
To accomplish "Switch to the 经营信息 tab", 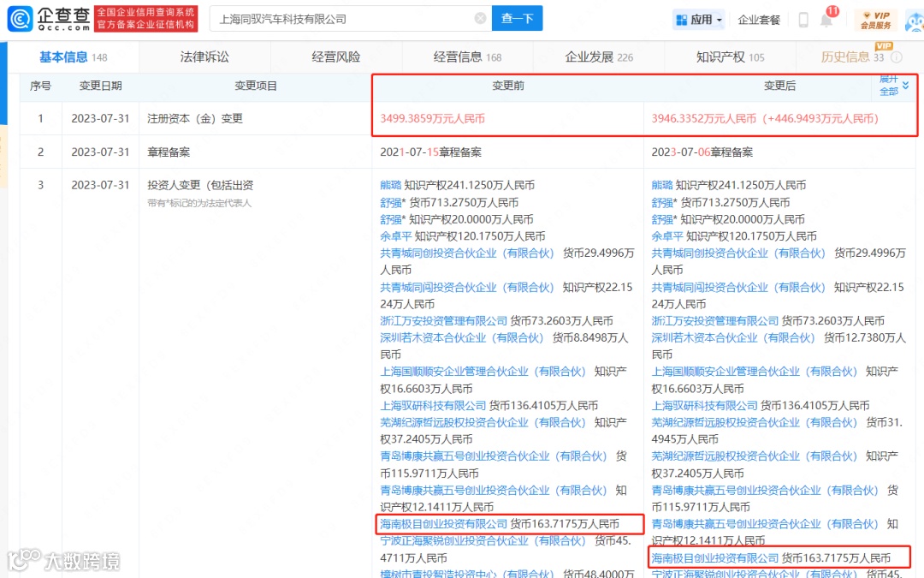I will [x=467, y=57].
